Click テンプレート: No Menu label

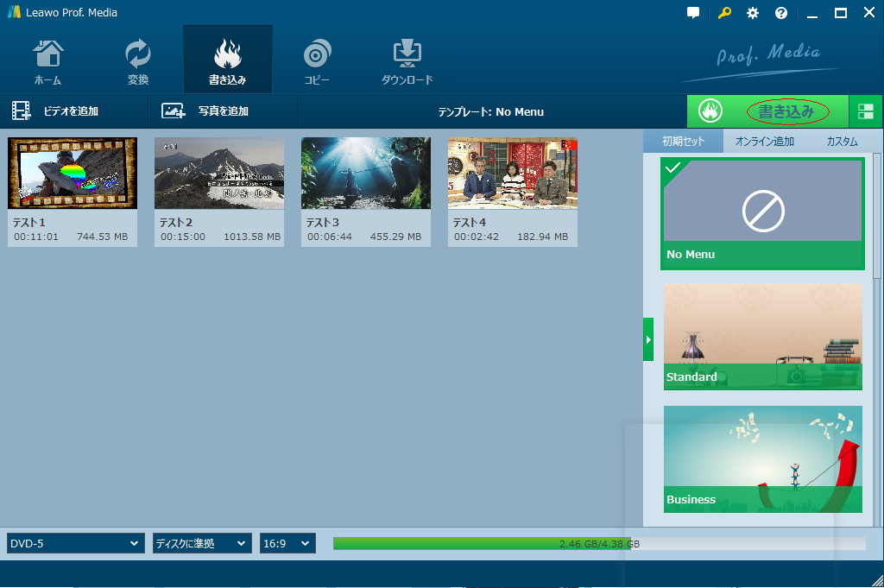(x=491, y=111)
